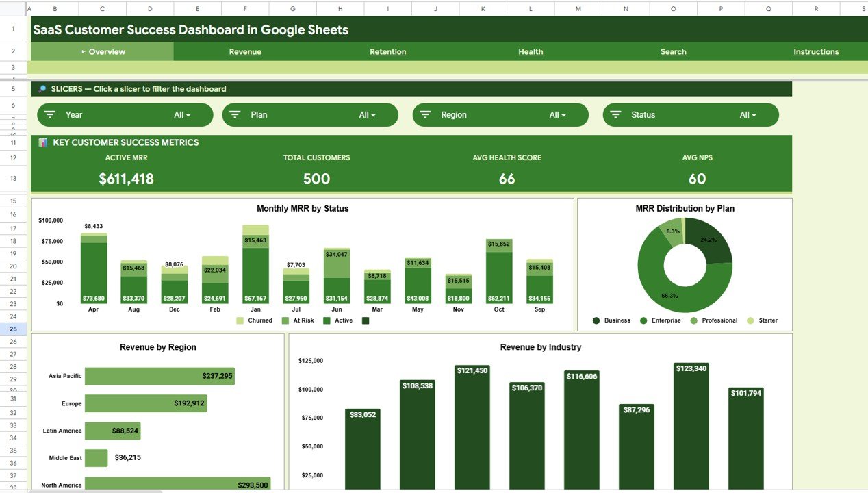This screenshot has width=868, height=493.
Task: Click the pushpin icon in the SLICERS banner
Action: (42, 88)
